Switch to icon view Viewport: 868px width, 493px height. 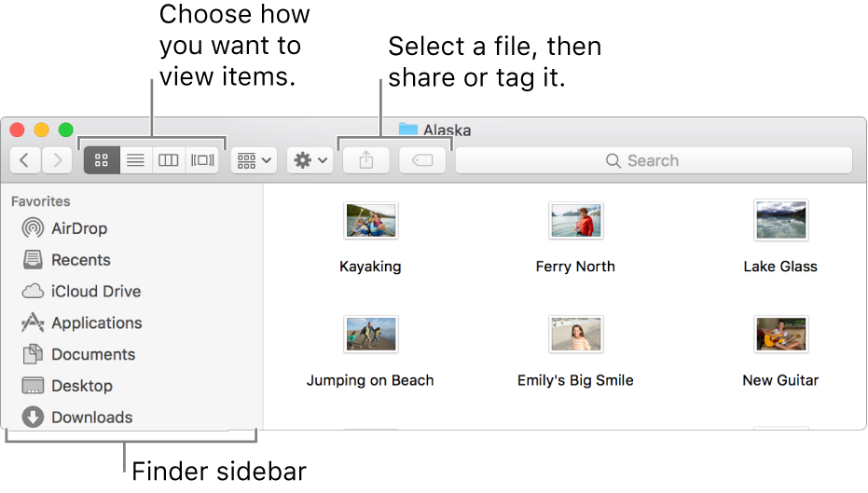pyautogui.click(x=102, y=160)
